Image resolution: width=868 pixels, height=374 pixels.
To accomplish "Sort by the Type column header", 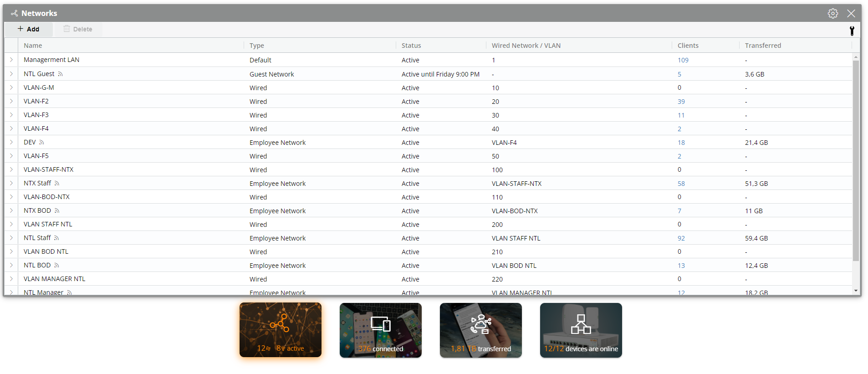I will click(257, 46).
